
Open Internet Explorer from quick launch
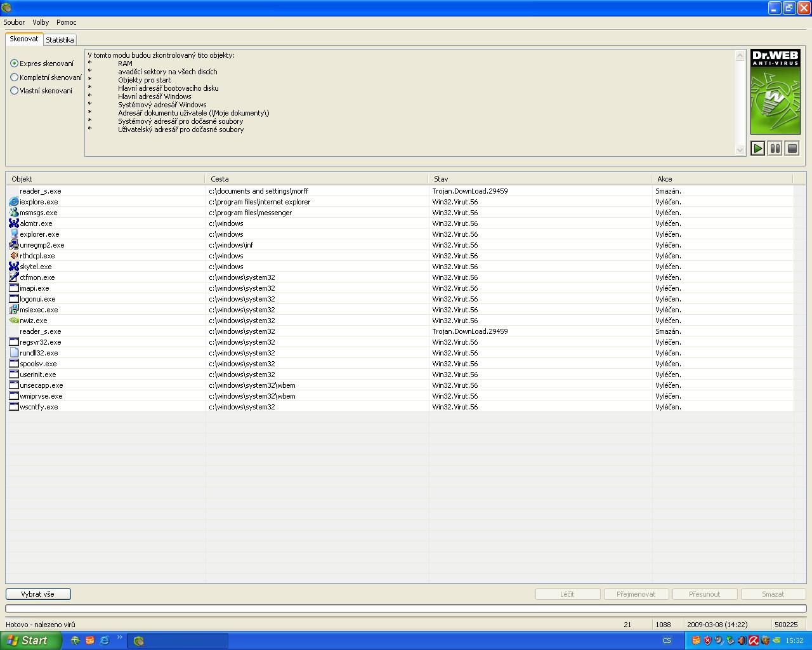(105, 640)
